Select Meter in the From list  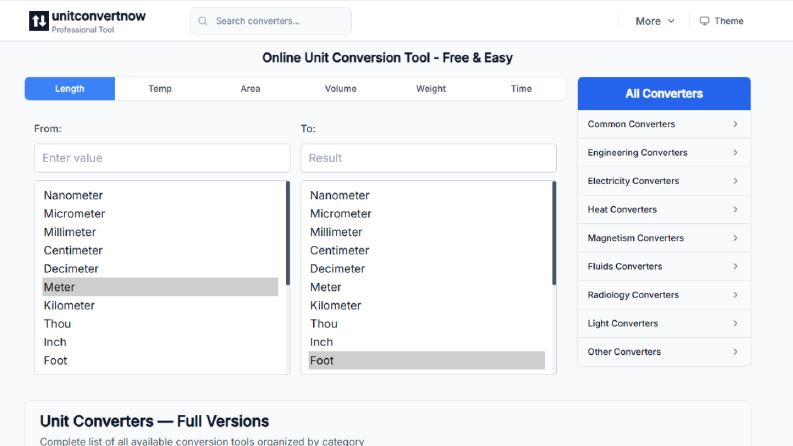[x=160, y=287]
